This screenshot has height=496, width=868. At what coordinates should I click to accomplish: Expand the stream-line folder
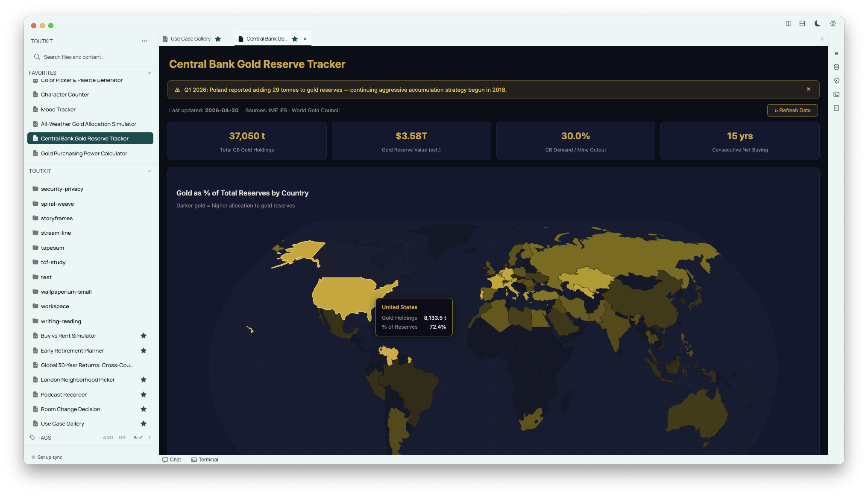click(x=90, y=233)
